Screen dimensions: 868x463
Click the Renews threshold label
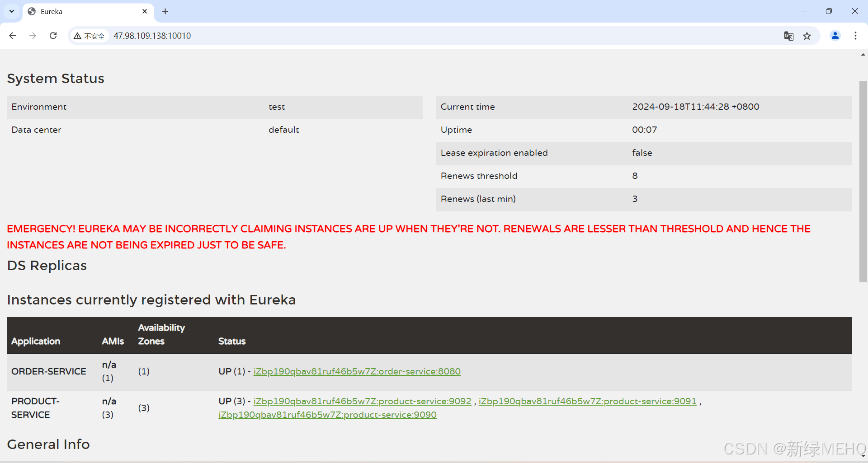(x=479, y=176)
